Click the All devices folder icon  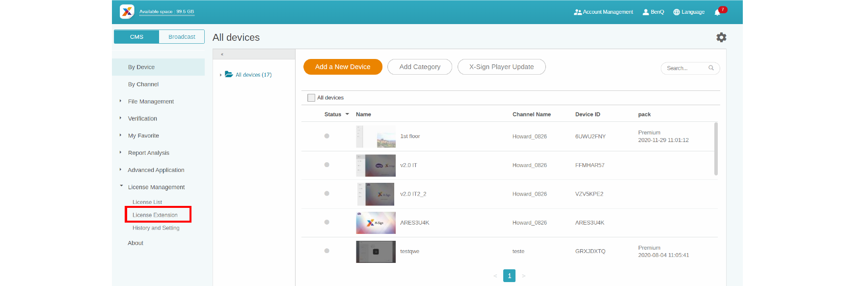pyautogui.click(x=229, y=75)
